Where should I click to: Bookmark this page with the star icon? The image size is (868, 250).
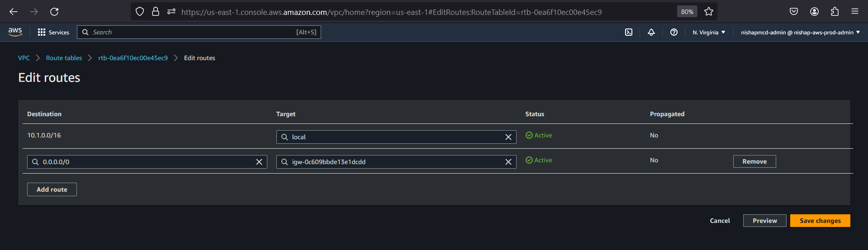[x=709, y=12]
